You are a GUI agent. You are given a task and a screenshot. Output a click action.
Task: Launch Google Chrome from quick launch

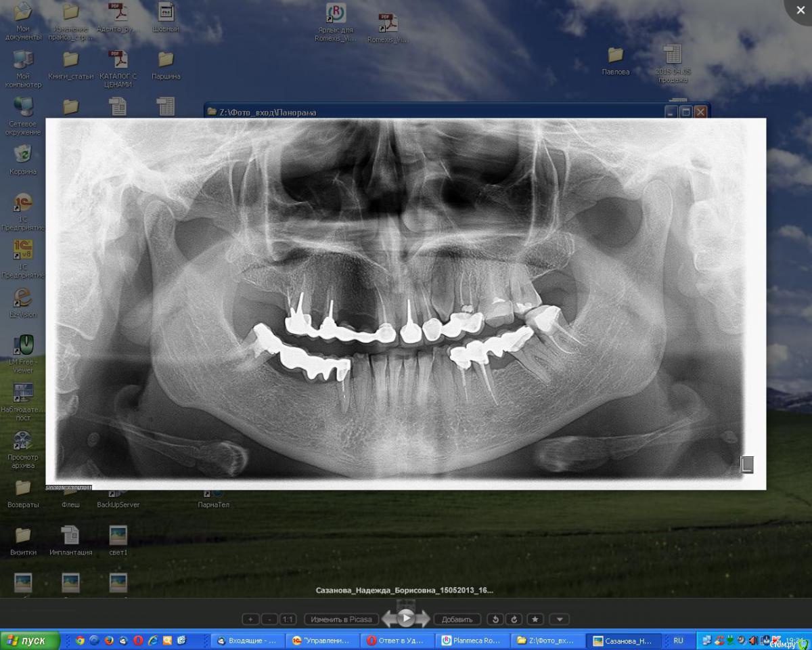(80, 641)
